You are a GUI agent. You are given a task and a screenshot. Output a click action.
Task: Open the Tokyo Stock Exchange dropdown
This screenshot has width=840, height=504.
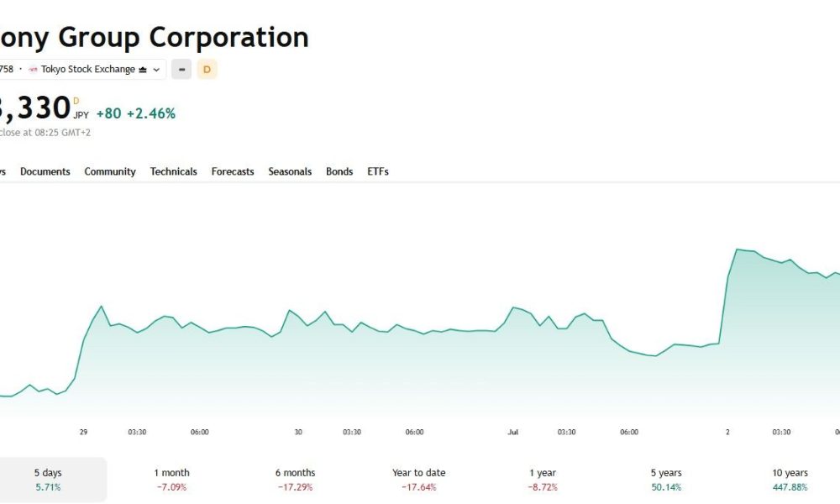pyautogui.click(x=83, y=69)
